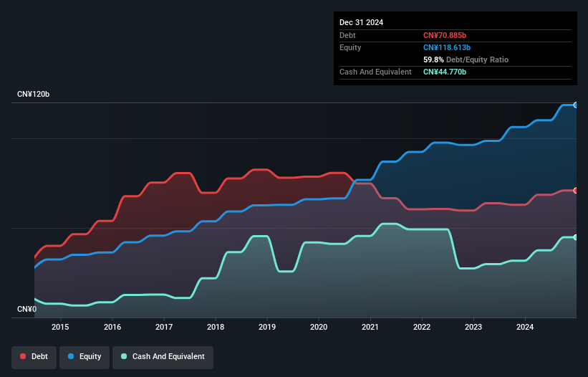Click the red Debt endpoint marker
588x377 pixels.
click(x=576, y=191)
